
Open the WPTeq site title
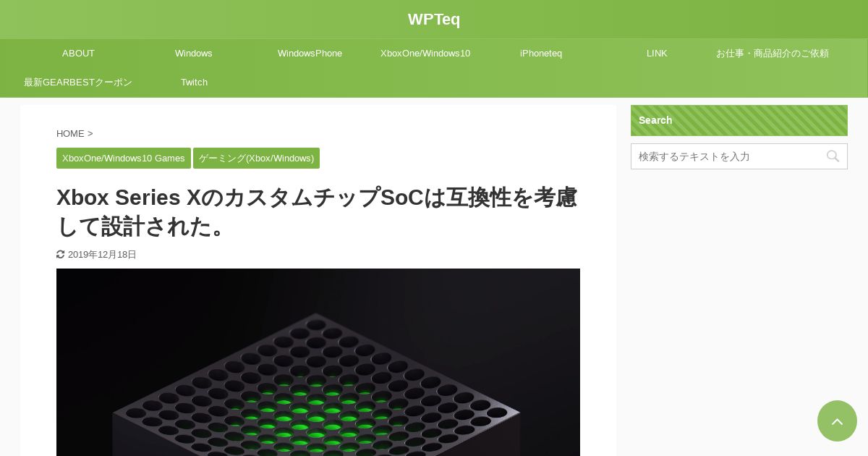[434, 20]
